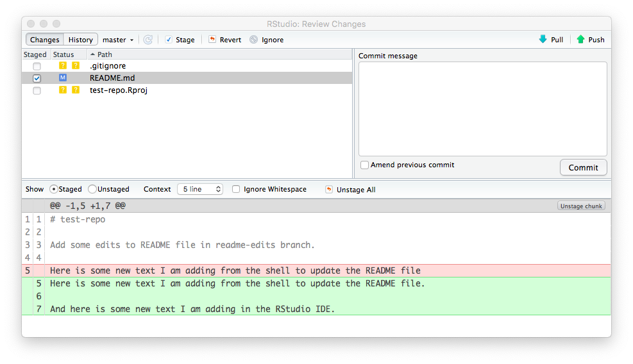Click the modified status icon for README.md

click(63, 78)
